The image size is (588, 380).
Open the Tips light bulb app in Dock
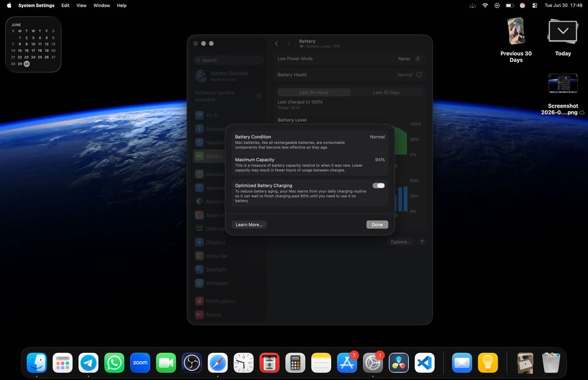(488, 363)
